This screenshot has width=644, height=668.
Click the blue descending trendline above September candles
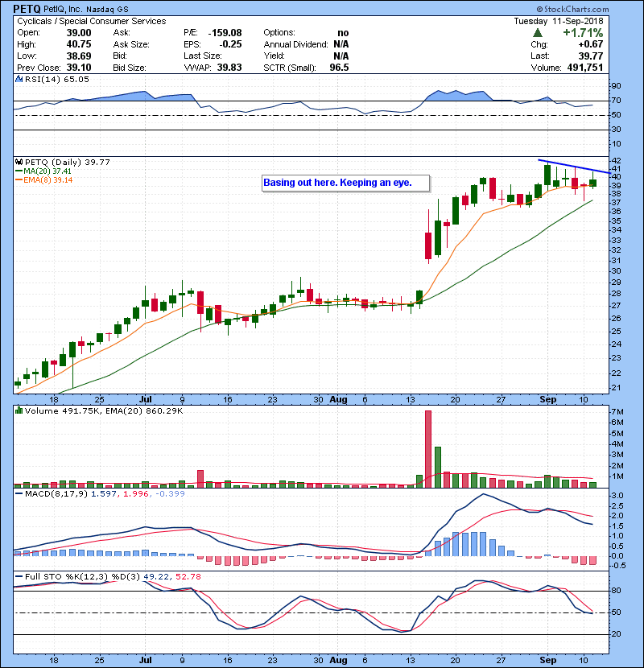click(x=574, y=167)
